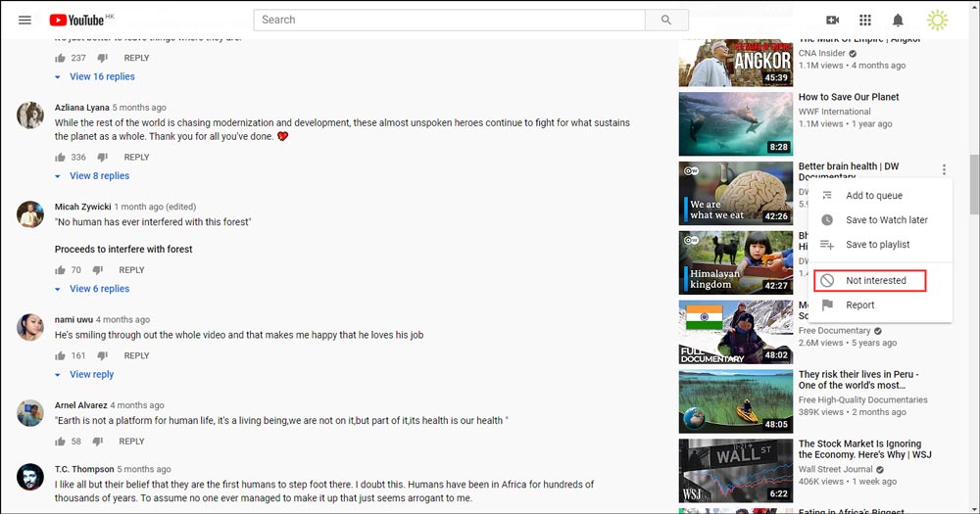The height and width of the screenshot is (514, 980).
Task: Choose Not interested option
Action: point(880,280)
